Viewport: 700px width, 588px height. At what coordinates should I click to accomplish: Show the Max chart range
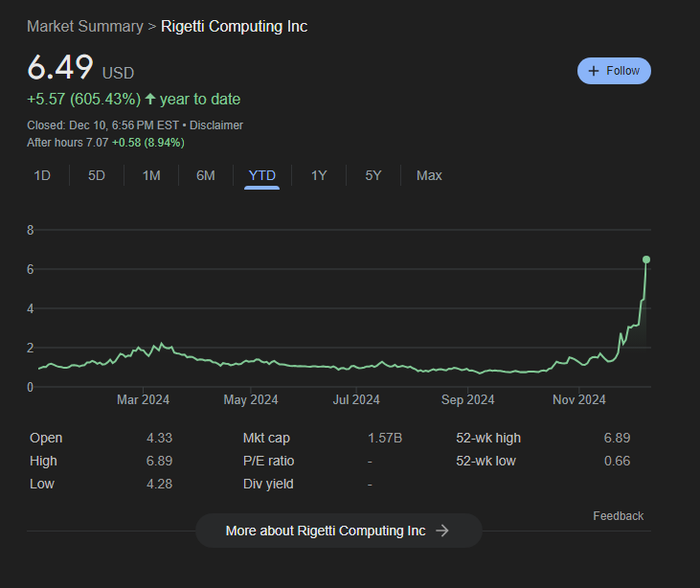pyautogui.click(x=429, y=175)
